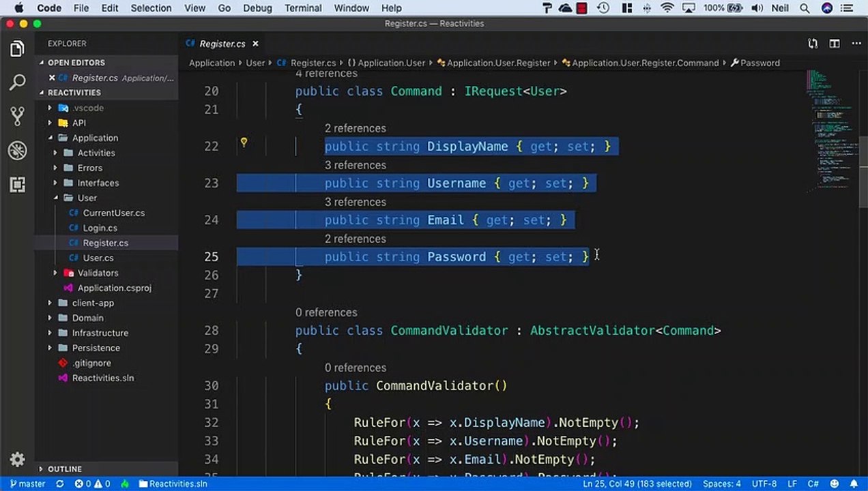Open errors and warnings count
Screen dimensions: 868x491
coord(92,483)
